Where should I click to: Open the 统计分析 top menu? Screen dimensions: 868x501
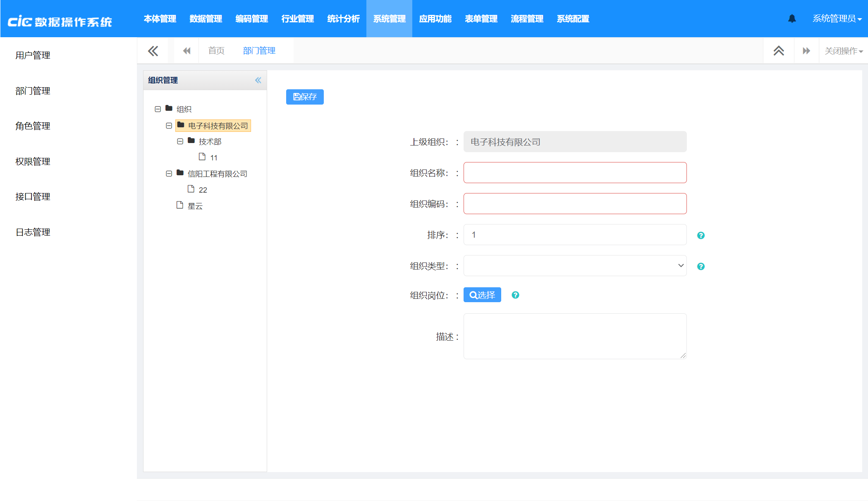(x=343, y=19)
